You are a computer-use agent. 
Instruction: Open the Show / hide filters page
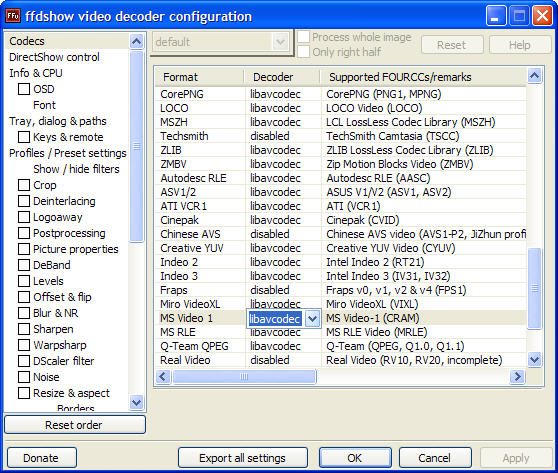tap(77, 169)
